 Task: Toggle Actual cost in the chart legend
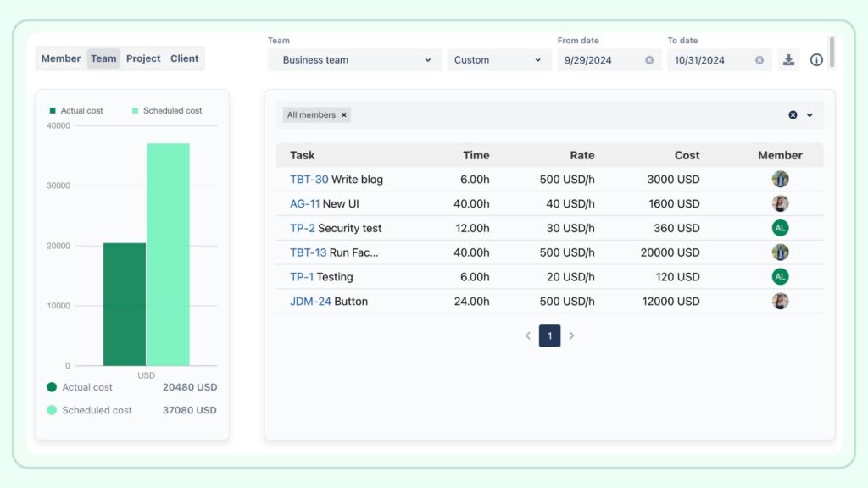coord(79,110)
